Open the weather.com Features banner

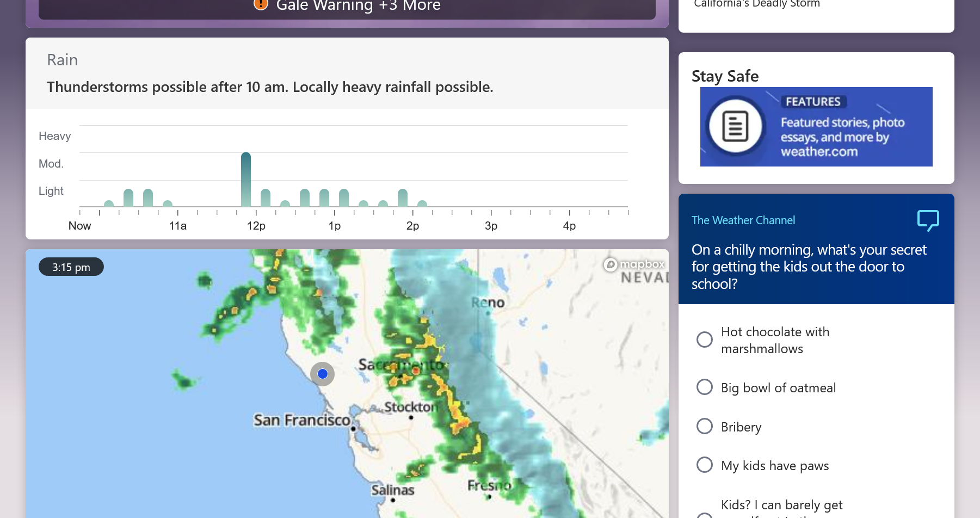point(816,127)
